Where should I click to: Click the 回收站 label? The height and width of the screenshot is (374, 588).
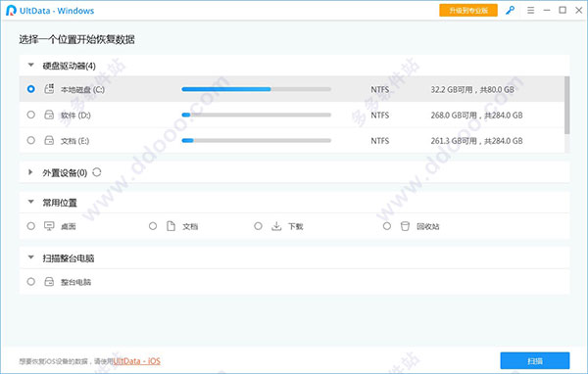pos(428,226)
